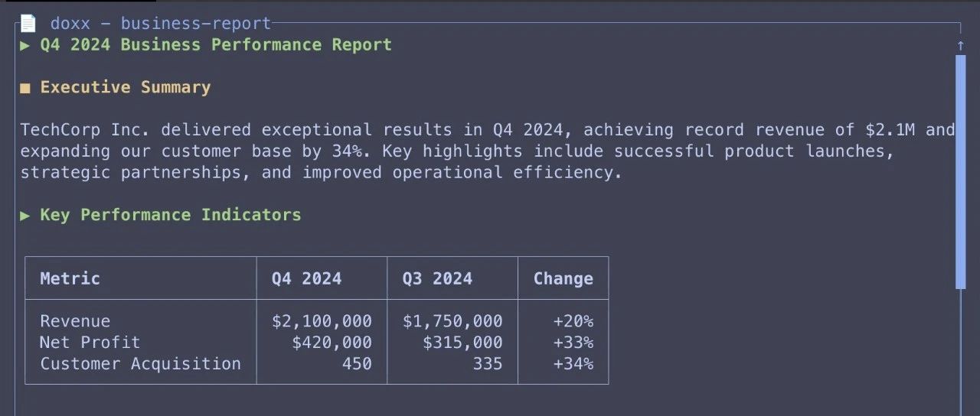
Task: Select the "doxx — business-report" window title
Action: (x=161, y=24)
